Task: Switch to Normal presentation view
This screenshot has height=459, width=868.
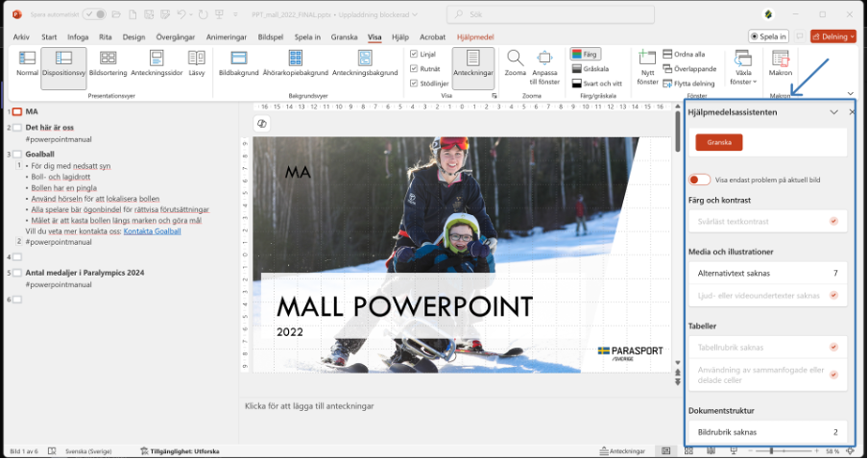Action: (27, 63)
